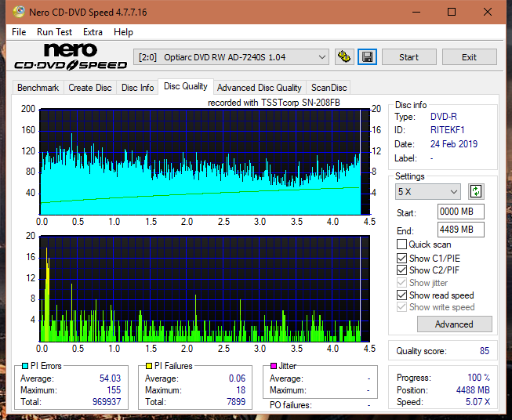512x420 pixels.
Task: Click the PI Errors total 969937
Action: pos(107,401)
